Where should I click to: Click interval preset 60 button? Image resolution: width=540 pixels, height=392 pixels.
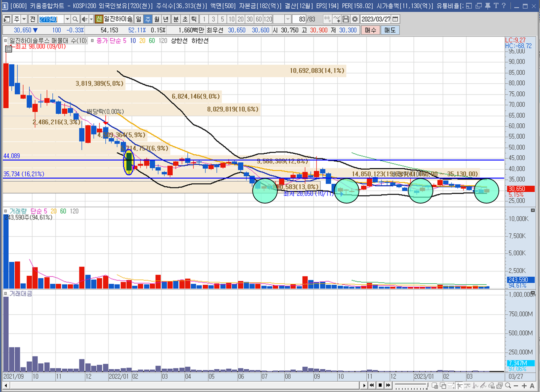[259, 19]
